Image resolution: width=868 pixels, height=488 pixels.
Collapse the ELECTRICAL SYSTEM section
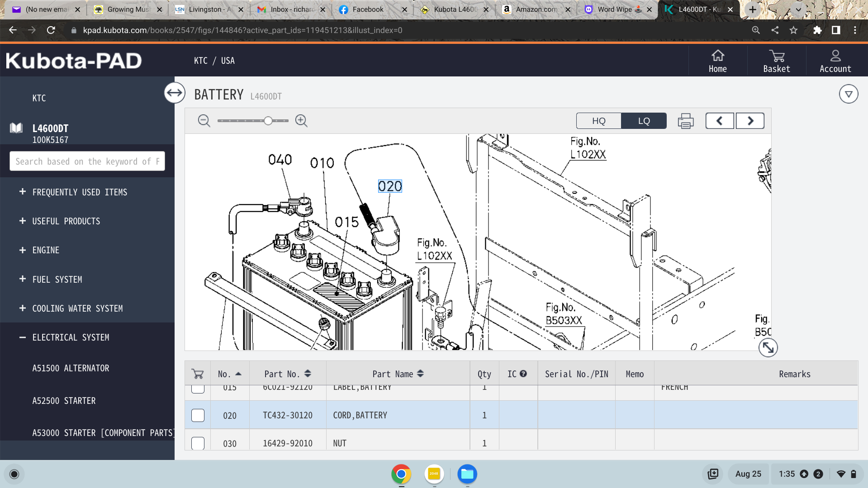[x=23, y=337]
